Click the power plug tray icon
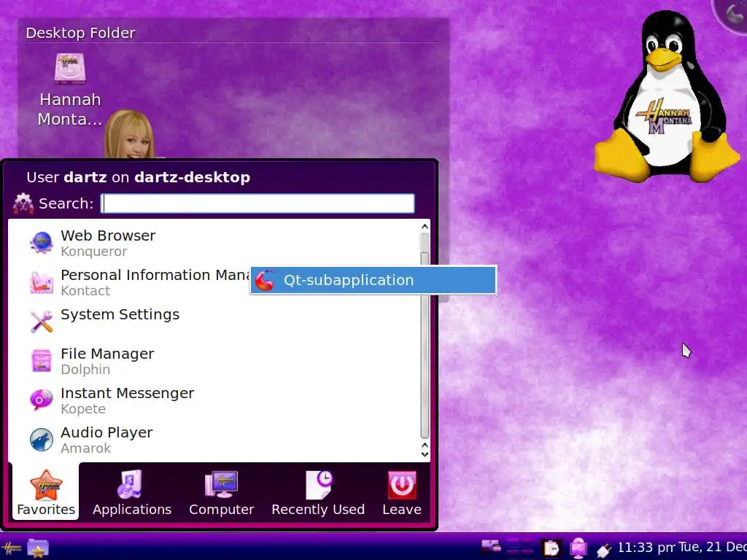 [603, 550]
